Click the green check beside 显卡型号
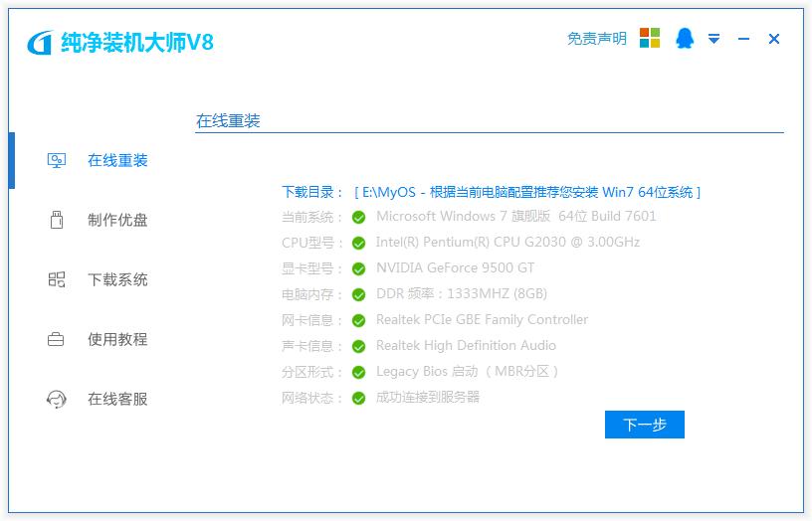This screenshot has height=521, width=812. pyautogui.click(x=359, y=269)
